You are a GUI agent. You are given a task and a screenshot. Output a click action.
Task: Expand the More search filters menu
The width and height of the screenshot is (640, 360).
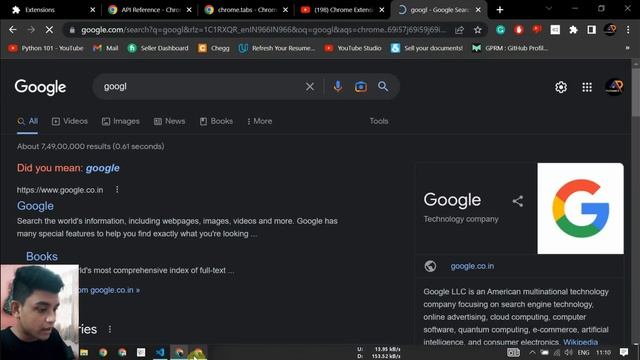[260, 121]
